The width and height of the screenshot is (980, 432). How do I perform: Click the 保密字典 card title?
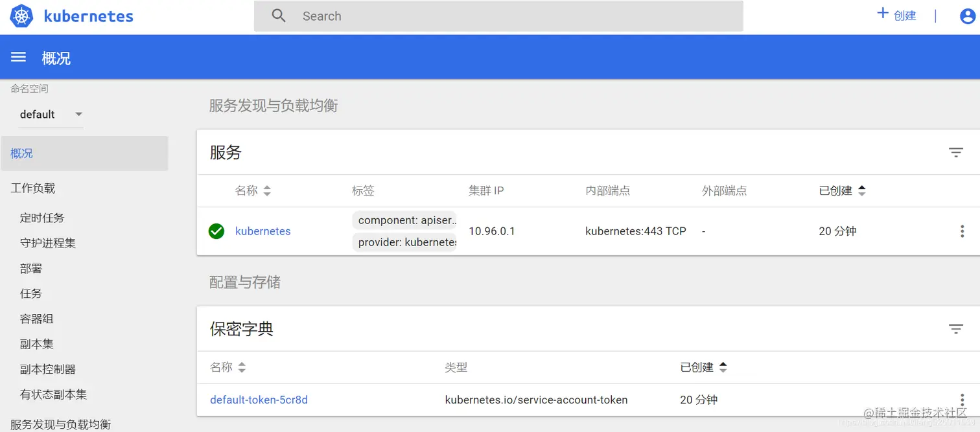242,329
